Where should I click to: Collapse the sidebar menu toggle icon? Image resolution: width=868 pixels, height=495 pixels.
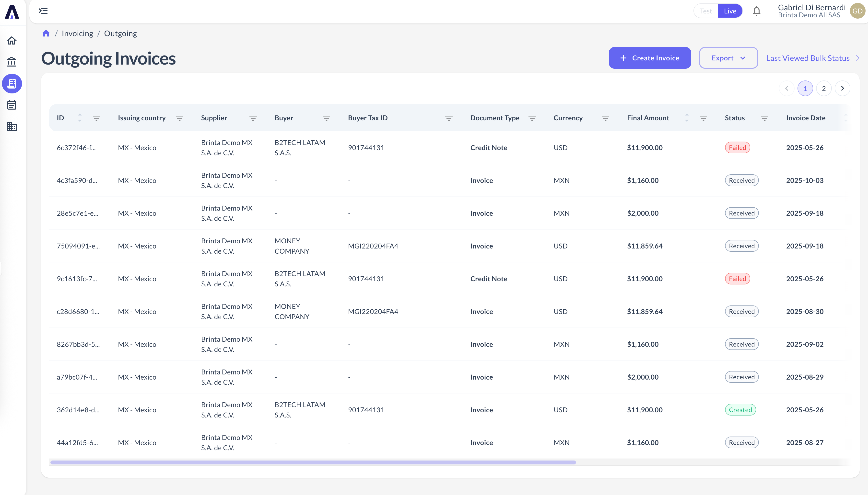tap(43, 11)
